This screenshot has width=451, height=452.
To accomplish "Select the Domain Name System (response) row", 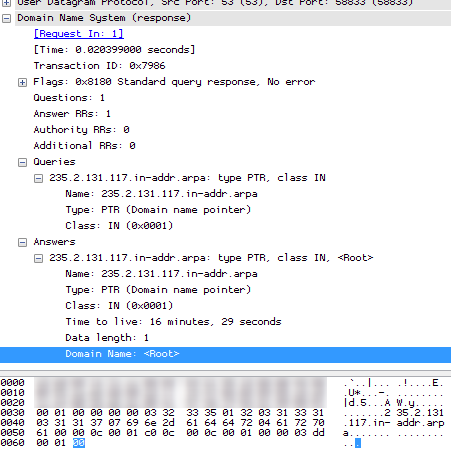I will 233,18.
